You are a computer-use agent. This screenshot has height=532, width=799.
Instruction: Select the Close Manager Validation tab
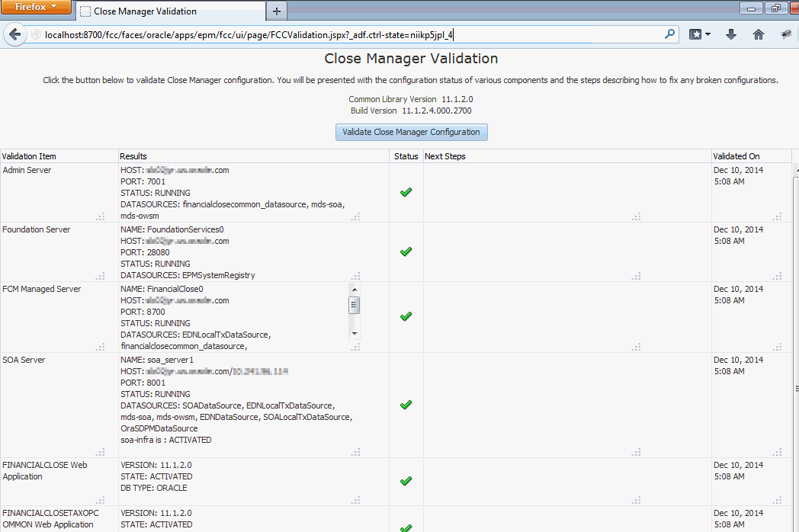click(171, 11)
